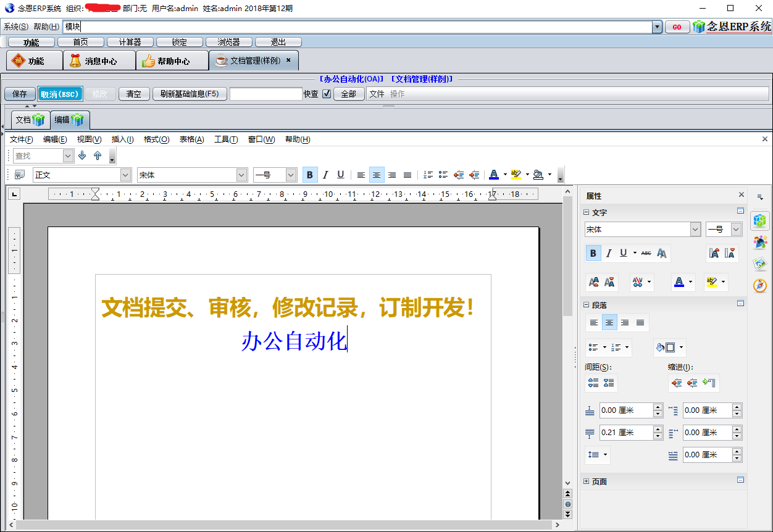Click the font color A swatch in toolbar
The height and width of the screenshot is (532, 773).
493,175
